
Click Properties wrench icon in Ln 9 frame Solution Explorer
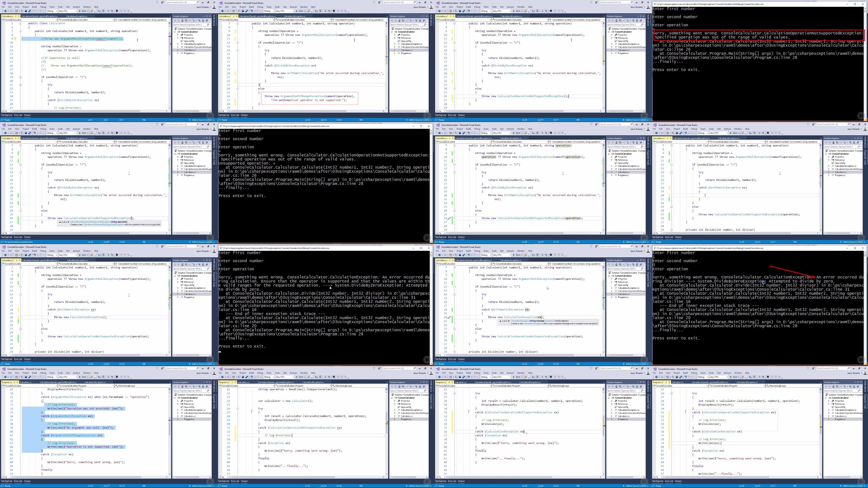tap(182, 35)
